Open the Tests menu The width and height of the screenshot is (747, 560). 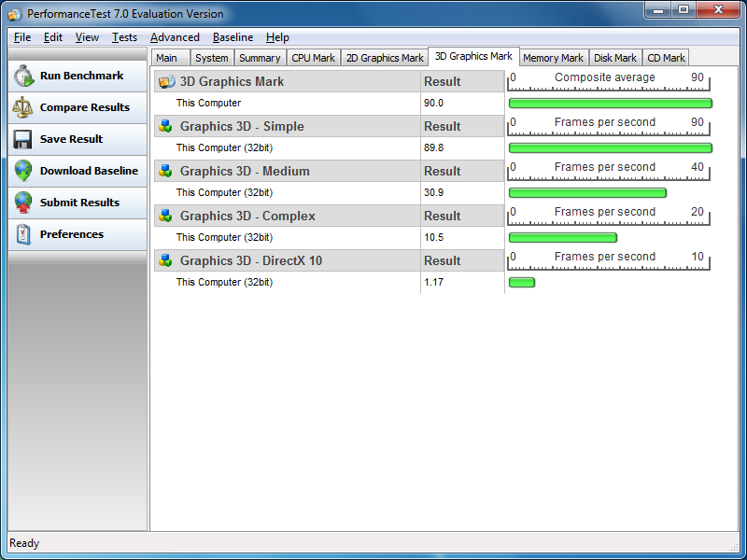pyautogui.click(x=124, y=37)
